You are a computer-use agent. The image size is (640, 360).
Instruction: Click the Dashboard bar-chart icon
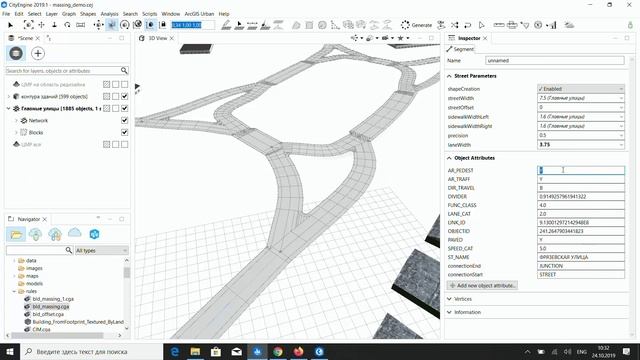(552, 25)
